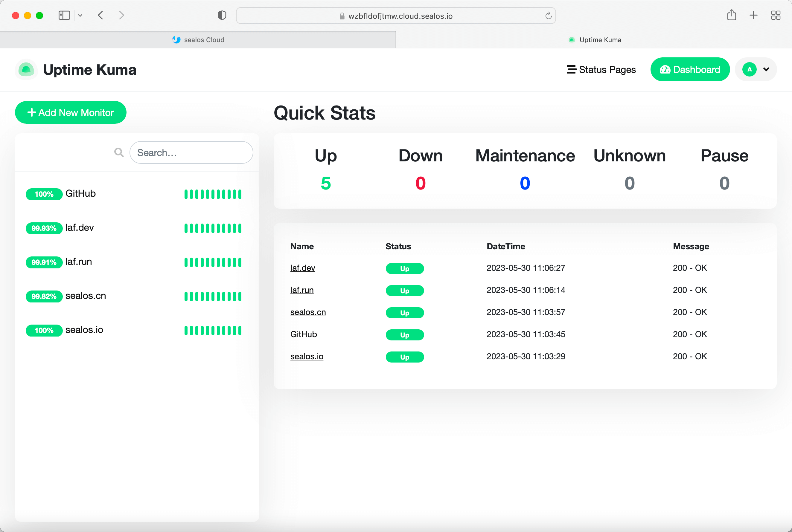Focus the monitor Search field
The width and height of the screenshot is (792, 532).
click(191, 152)
